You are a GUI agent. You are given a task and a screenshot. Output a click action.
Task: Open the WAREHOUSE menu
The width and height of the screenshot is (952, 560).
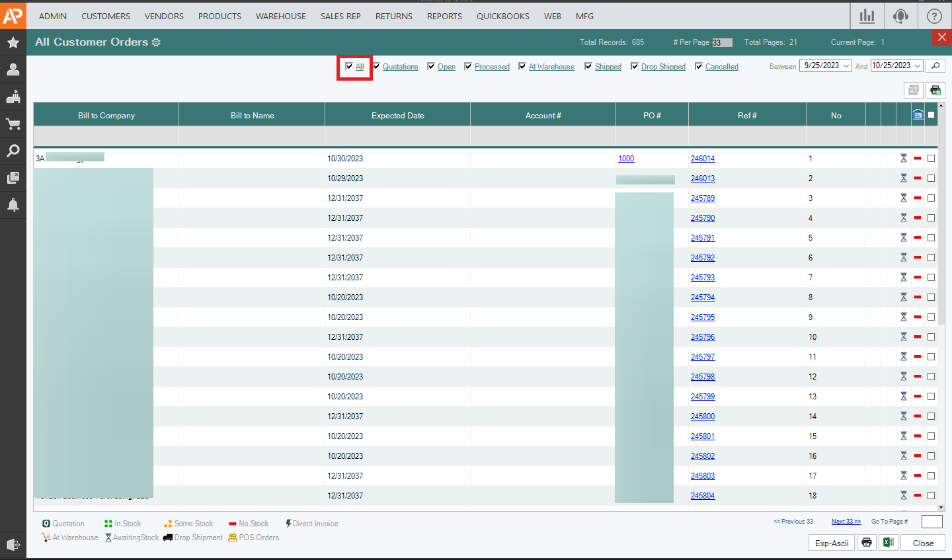pos(281,16)
